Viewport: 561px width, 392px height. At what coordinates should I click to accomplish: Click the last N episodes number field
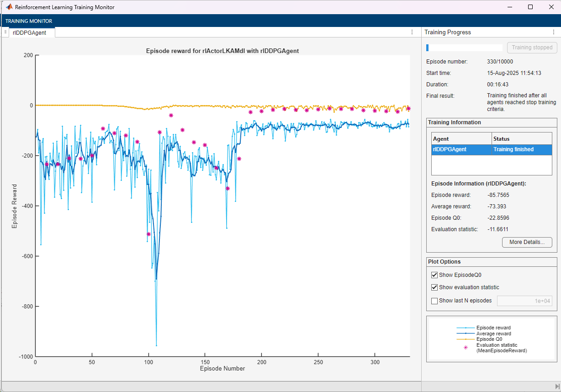(x=524, y=301)
